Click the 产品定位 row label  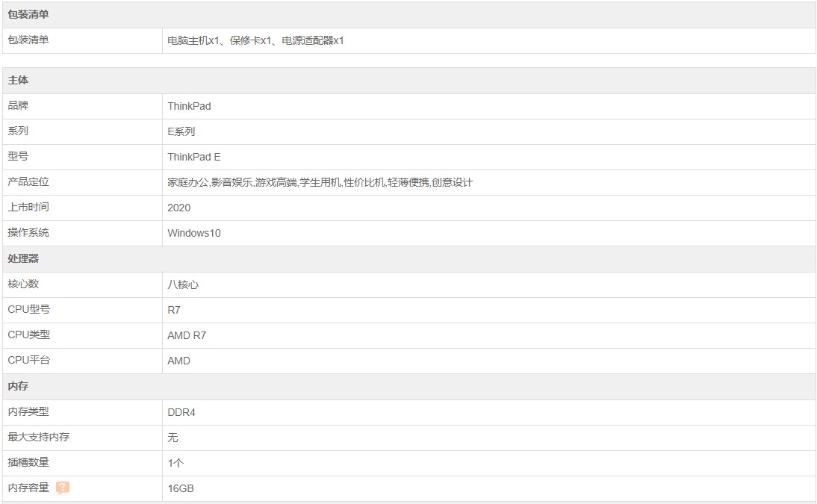coord(28,182)
